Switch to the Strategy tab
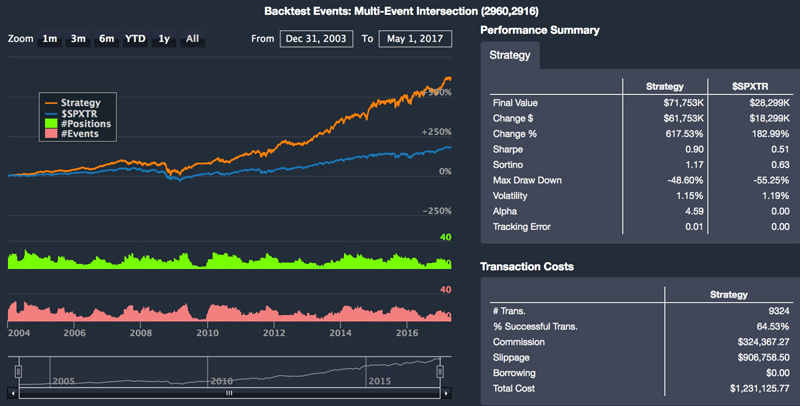800x406 pixels. click(x=509, y=56)
